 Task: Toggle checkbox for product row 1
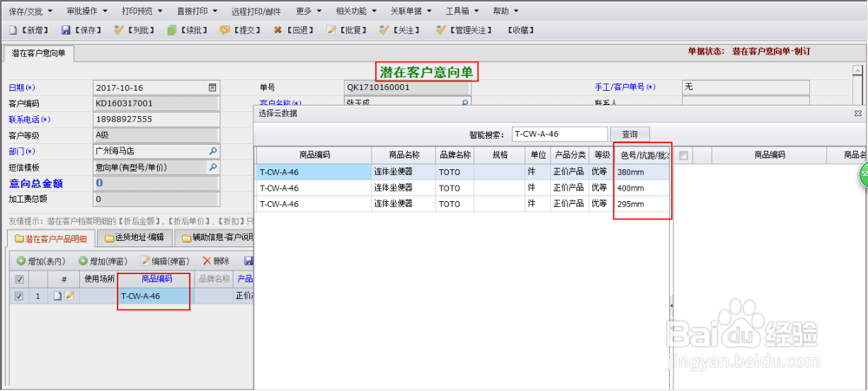click(x=19, y=297)
